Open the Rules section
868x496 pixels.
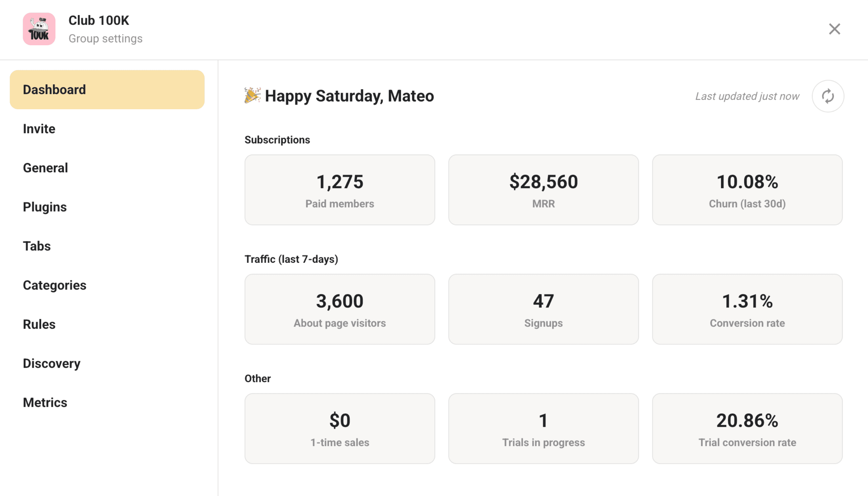tap(39, 324)
